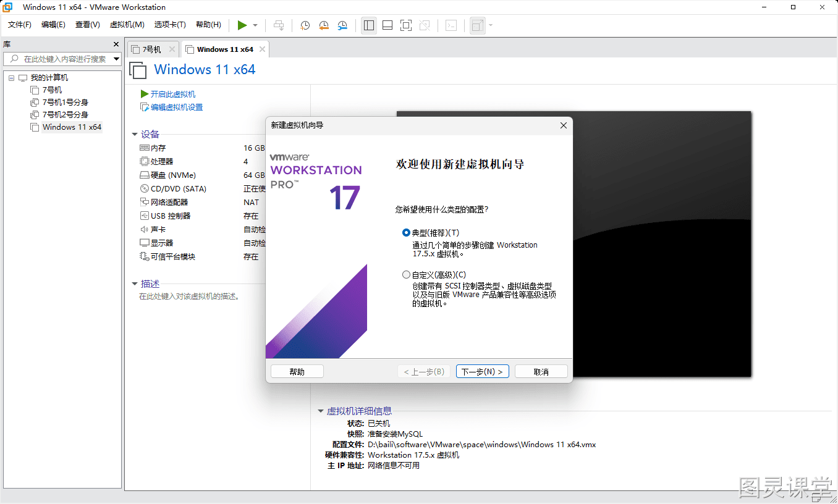
Task: Click the 编辑虚拟机设置 link
Action: click(177, 107)
